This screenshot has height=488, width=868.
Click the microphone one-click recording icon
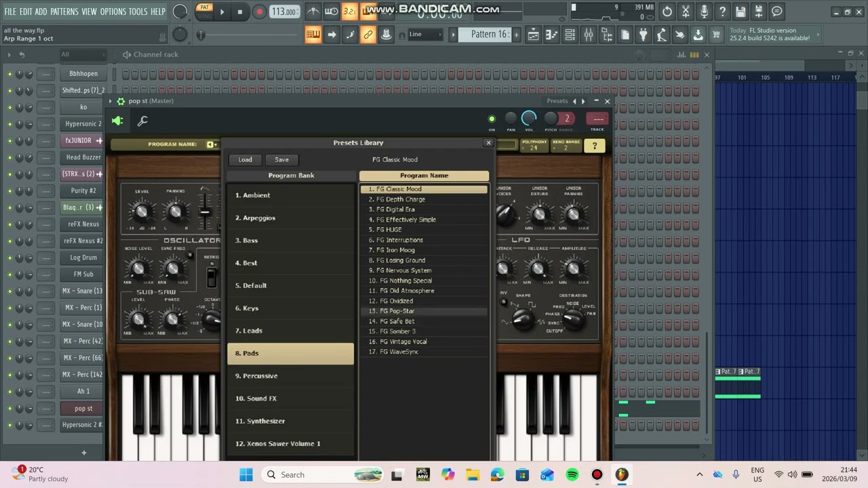(704, 12)
